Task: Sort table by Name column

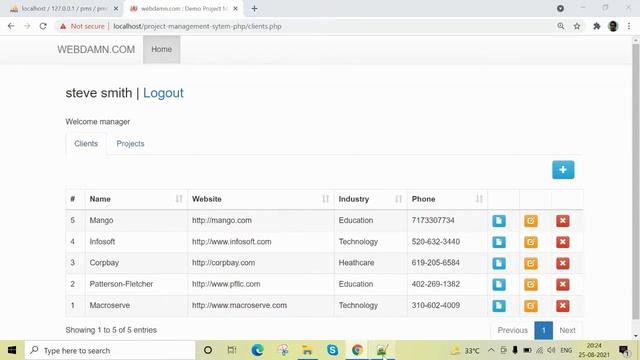Action: coord(136,199)
